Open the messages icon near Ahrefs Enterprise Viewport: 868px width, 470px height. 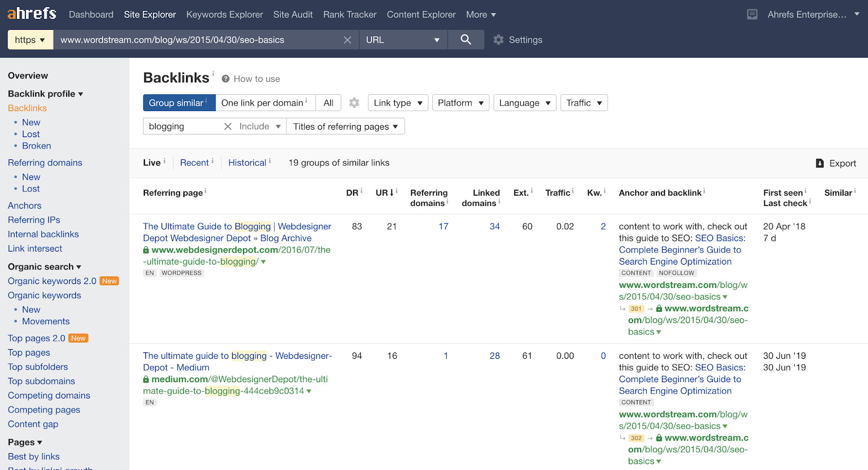(752, 15)
